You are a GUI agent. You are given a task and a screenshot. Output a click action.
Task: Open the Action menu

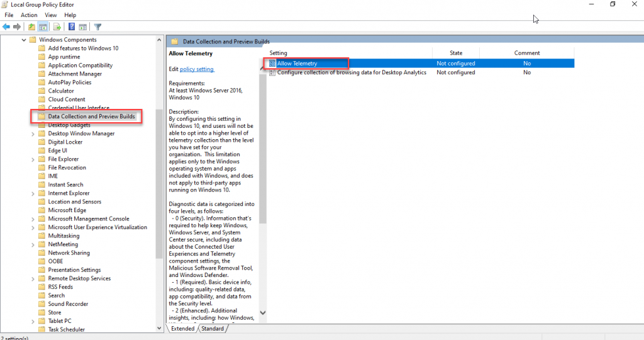pyautogui.click(x=29, y=15)
